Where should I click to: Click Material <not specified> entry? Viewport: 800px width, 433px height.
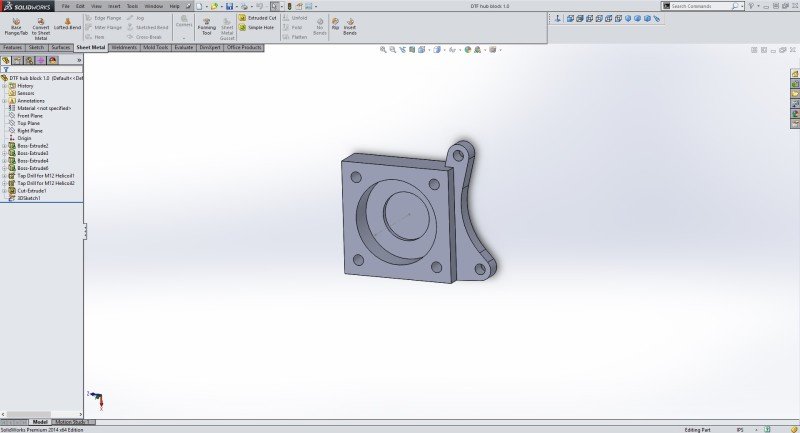44,109
